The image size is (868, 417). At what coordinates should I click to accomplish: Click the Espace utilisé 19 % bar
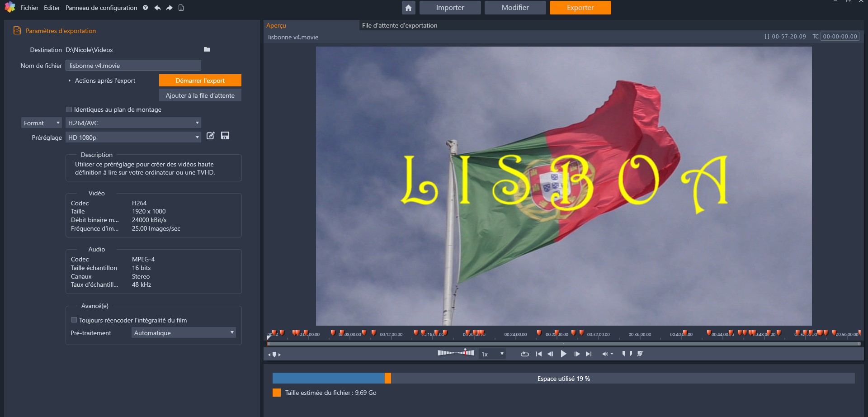coord(563,379)
